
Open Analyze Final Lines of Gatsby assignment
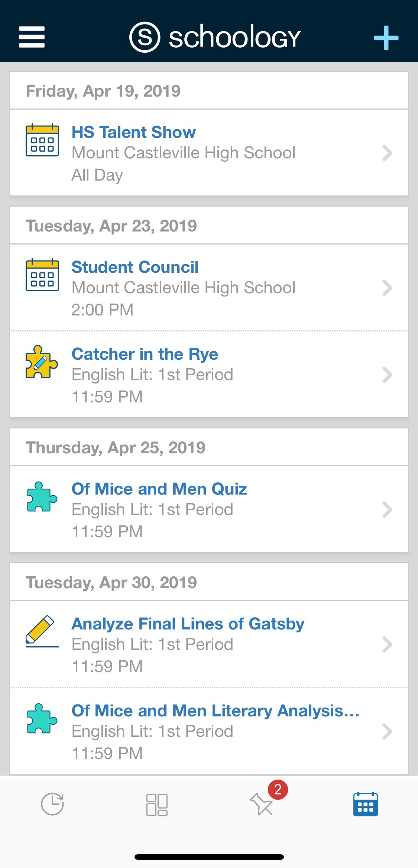point(188,624)
